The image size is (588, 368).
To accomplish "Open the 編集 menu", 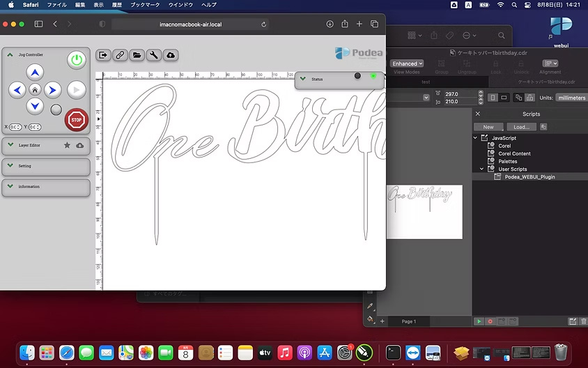I will click(80, 5).
